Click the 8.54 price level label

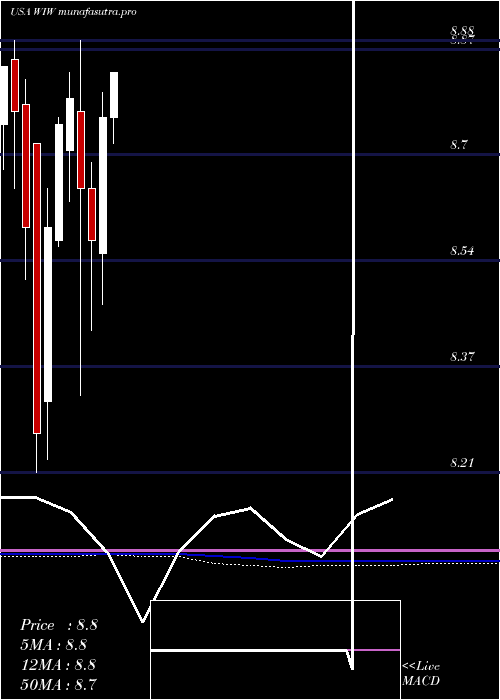point(462,251)
